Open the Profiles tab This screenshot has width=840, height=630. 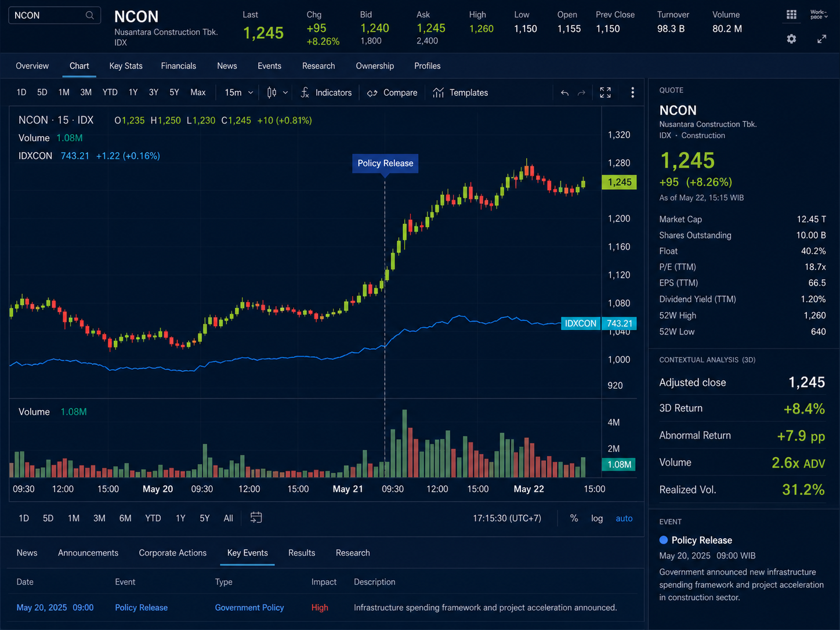[x=428, y=66]
